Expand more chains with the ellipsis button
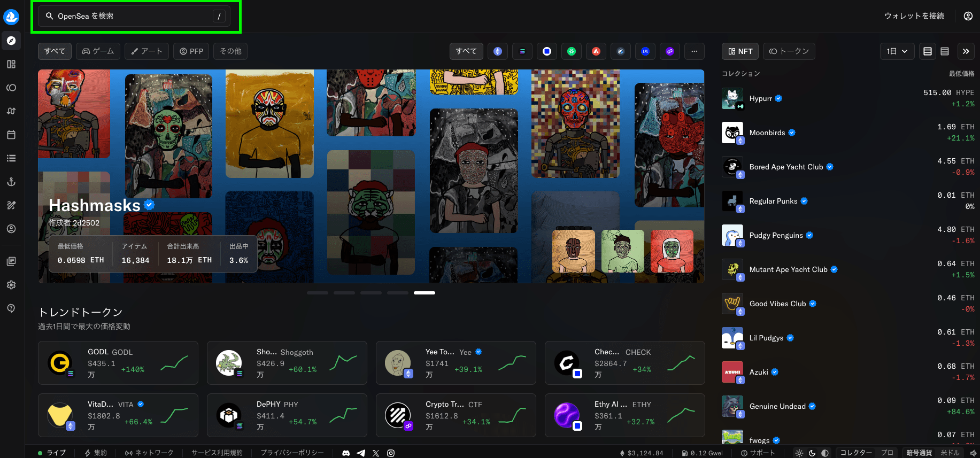Screen dimensions: 980x458 pos(694,51)
